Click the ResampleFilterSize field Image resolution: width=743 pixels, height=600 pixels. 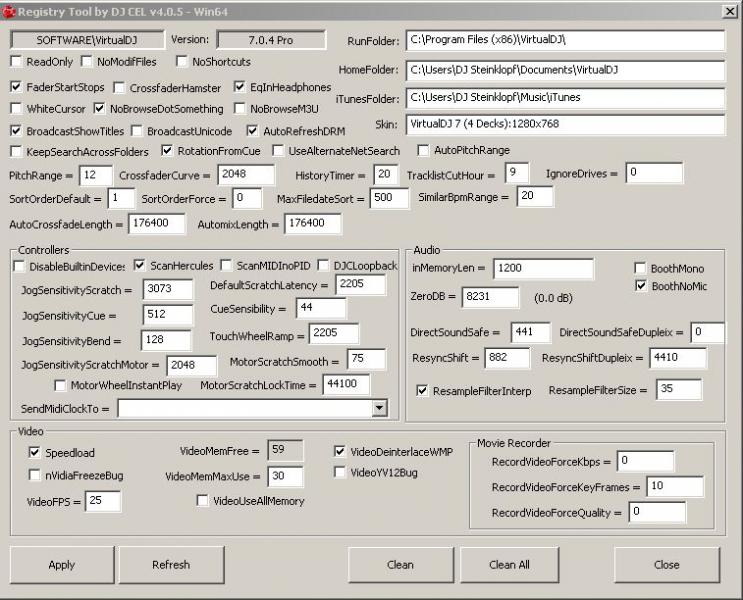pyautogui.click(x=679, y=390)
